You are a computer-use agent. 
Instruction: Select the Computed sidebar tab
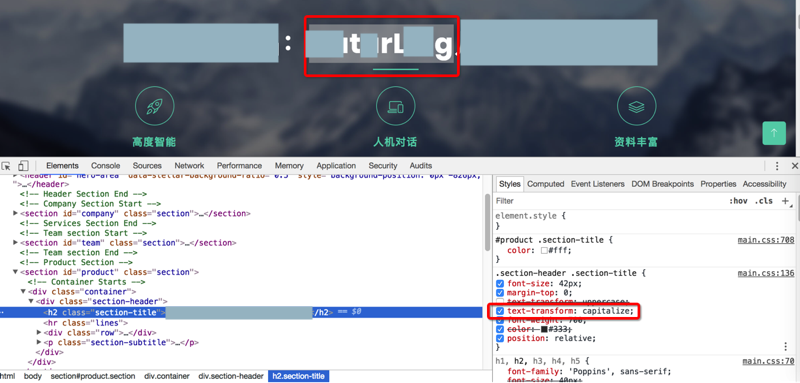(x=545, y=184)
